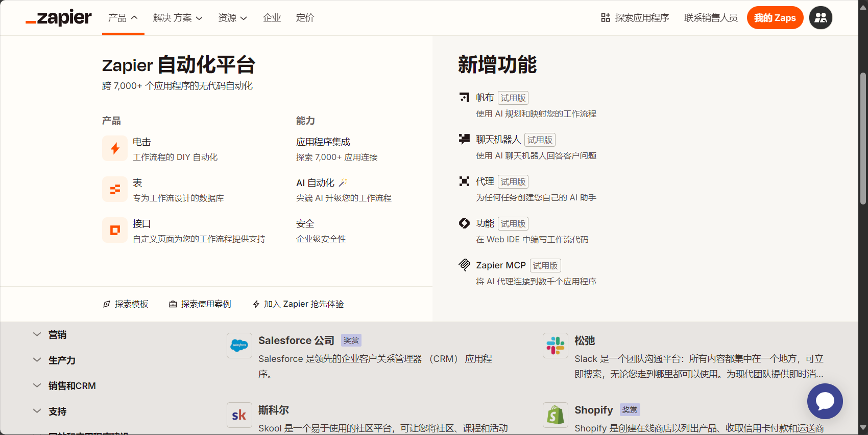Open the 表 product link

(137, 182)
